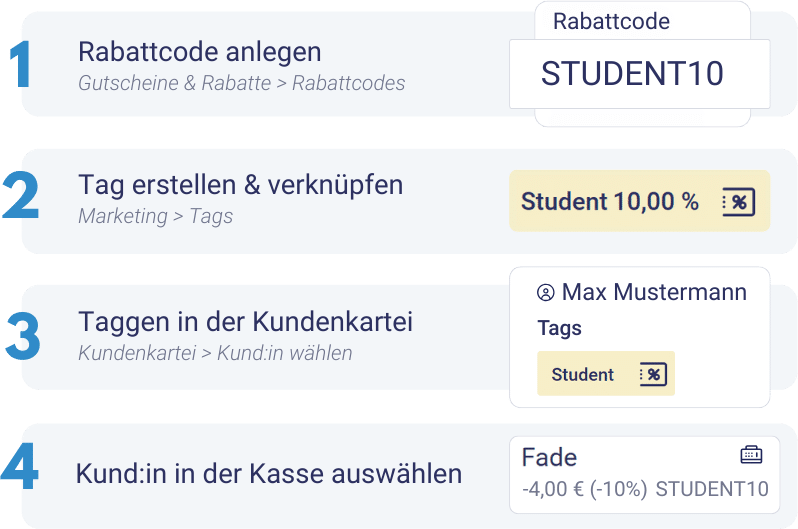The width and height of the screenshot is (798, 529).
Task: Click the Taggen in der Kundenkartei heading
Action: tap(245, 322)
